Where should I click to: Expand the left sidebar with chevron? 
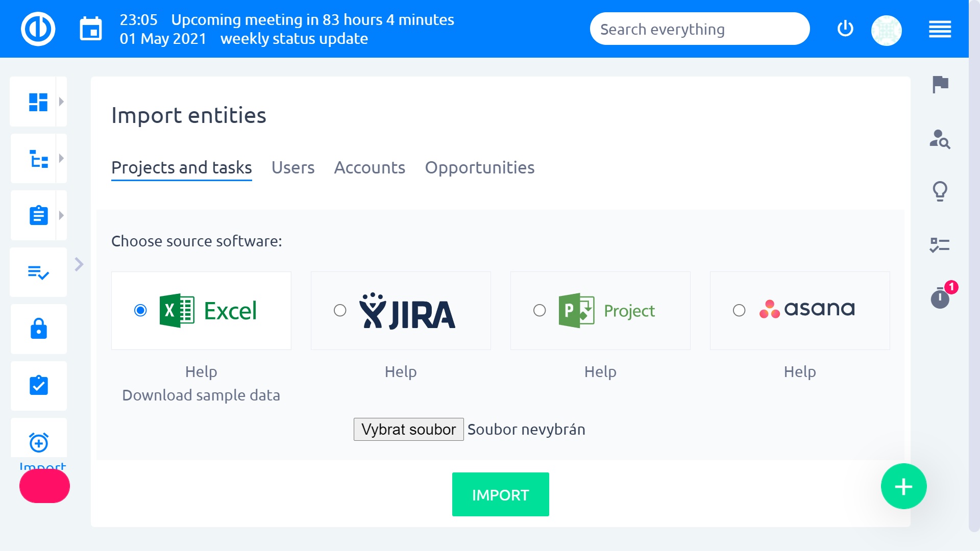79,264
